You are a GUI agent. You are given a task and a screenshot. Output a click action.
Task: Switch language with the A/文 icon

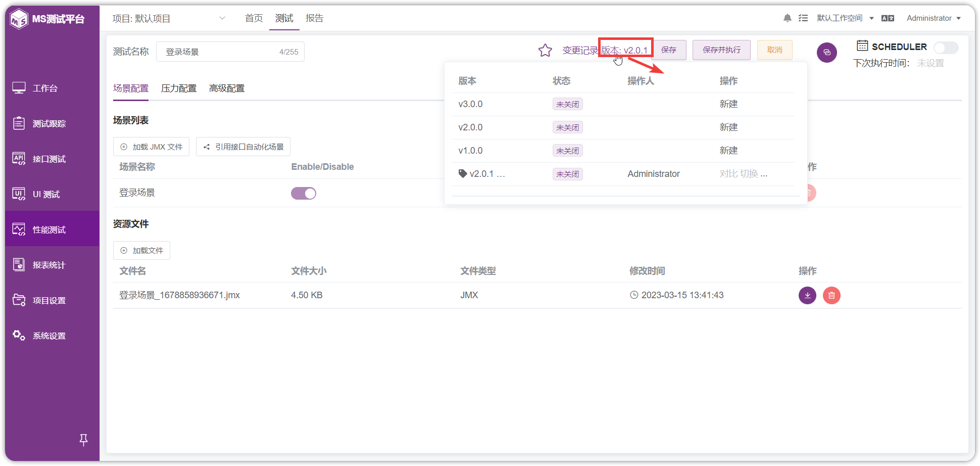coord(888,18)
